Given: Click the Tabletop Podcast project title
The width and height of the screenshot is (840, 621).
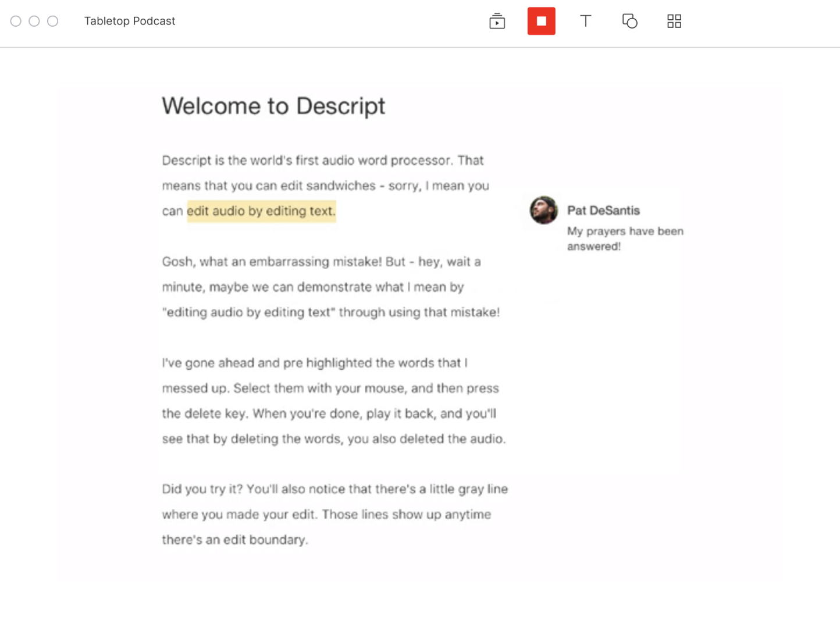Looking at the screenshot, I should click(x=130, y=21).
